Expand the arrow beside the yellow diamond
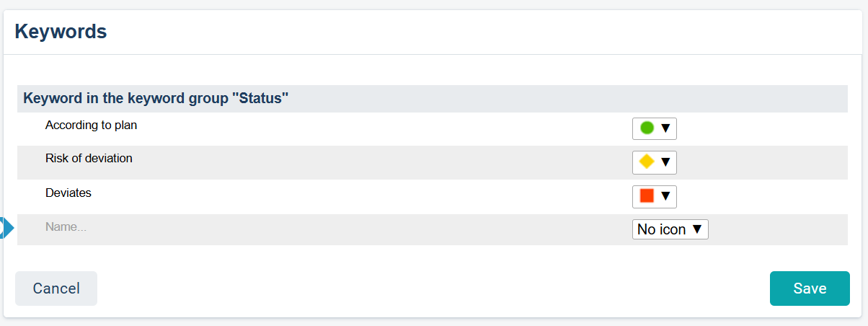The height and width of the screenshot is (326, 868). point(665,162)
